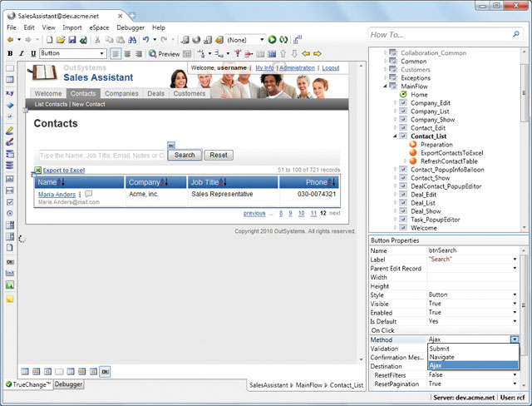Toggle underline formatting
532x406 pixels.
pos(33,53)
